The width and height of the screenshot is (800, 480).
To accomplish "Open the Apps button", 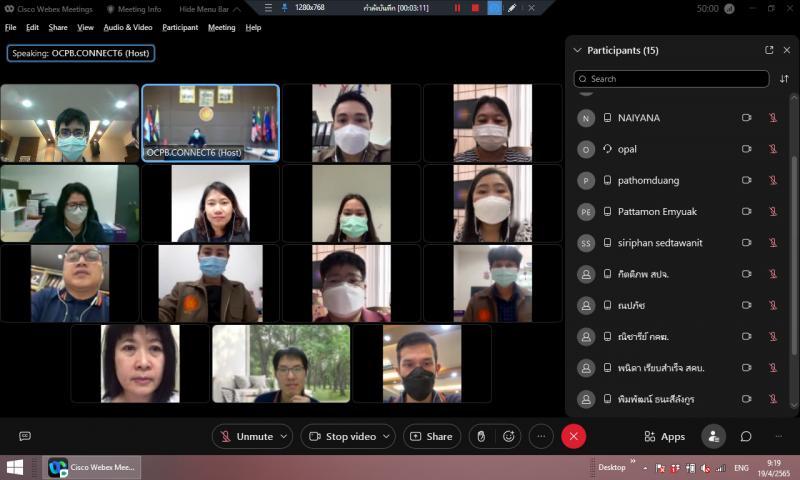I will 665,436.
